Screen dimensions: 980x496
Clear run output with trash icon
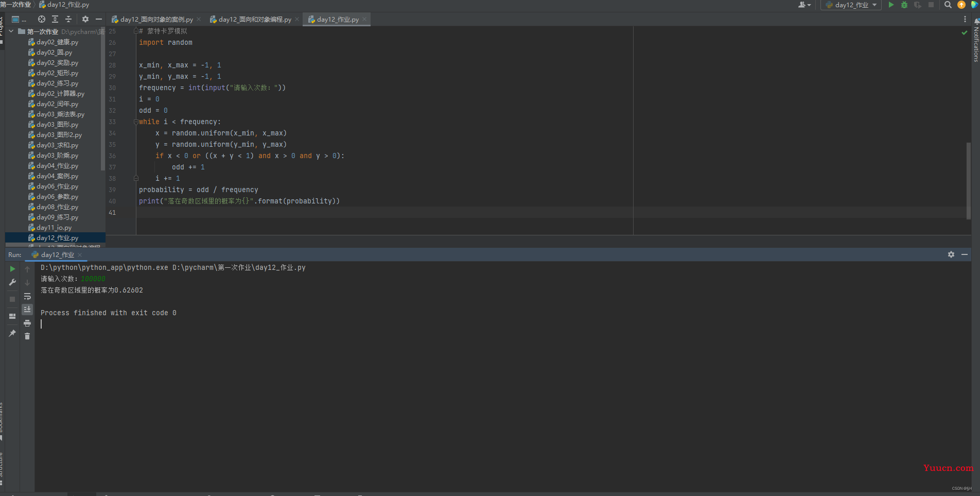[27, 336]
